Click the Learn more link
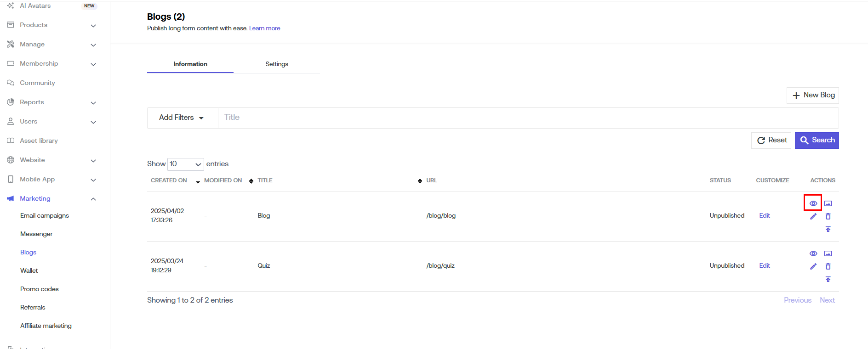 click(x=264, y=28)
